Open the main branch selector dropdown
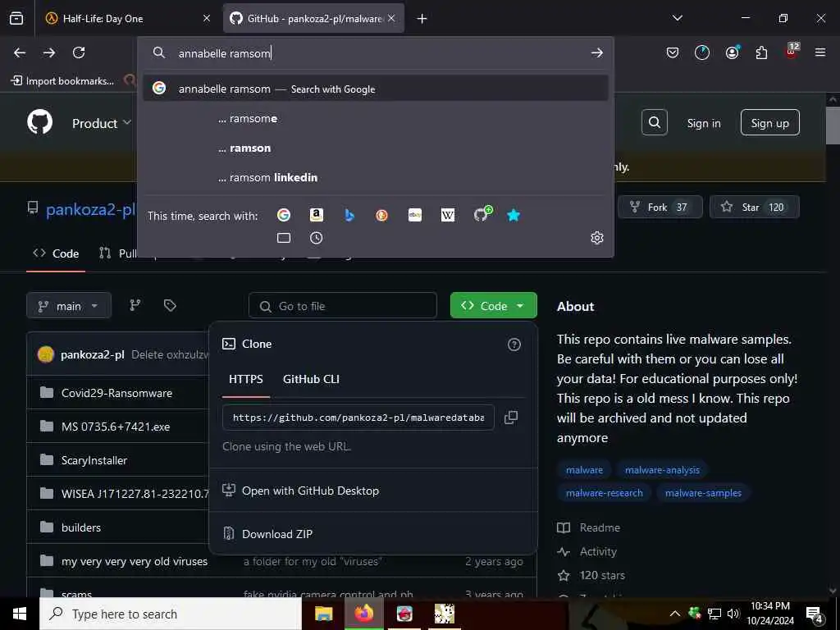 pos(69,306)
